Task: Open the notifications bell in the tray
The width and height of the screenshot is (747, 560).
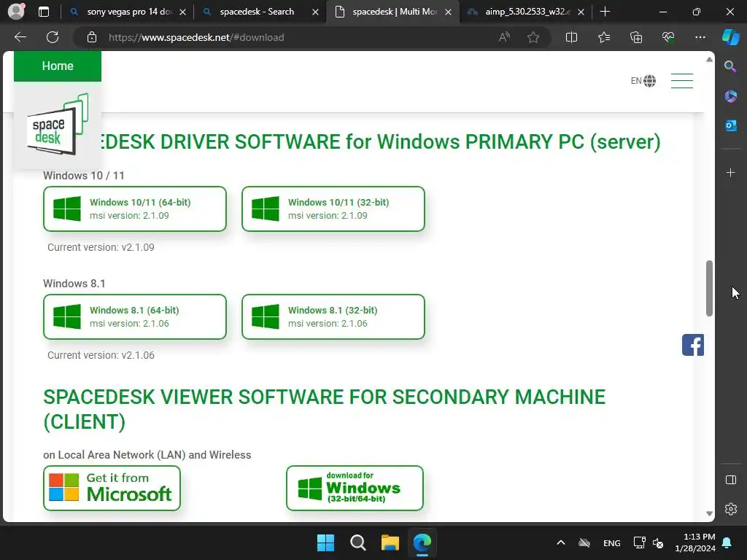Action: [x=727, y=542]
